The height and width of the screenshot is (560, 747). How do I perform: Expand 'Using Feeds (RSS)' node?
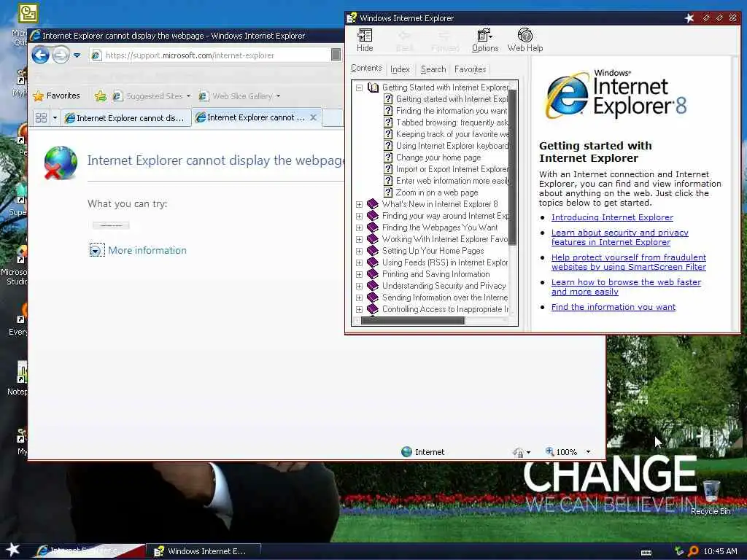pos(359,262)
